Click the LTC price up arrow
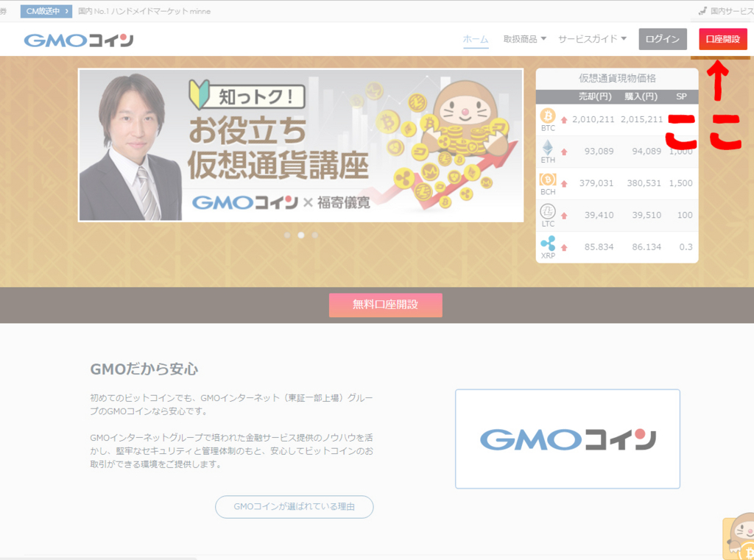The width and height of the screenshot is (754, 560). [564, 216]
